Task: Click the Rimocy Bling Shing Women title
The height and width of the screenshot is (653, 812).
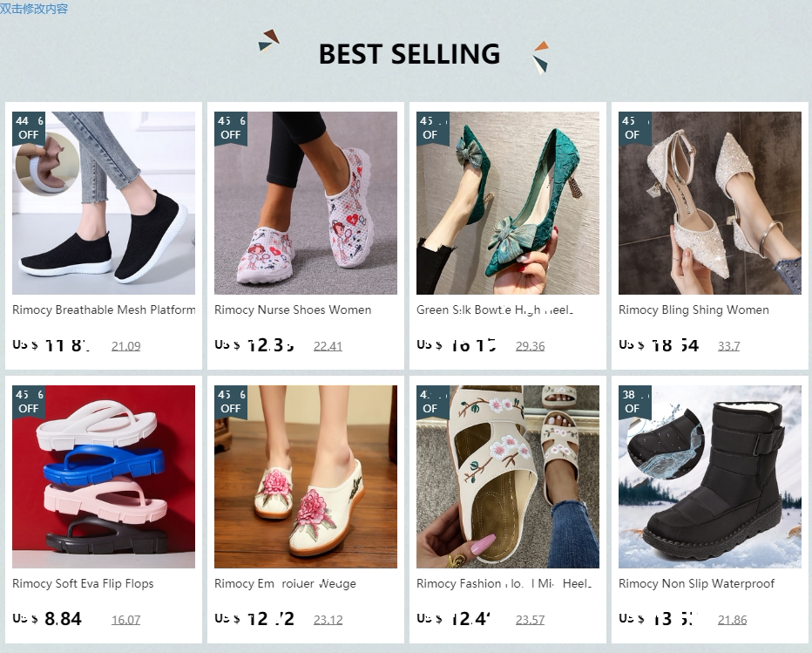Action: click(x=694, y=310)
